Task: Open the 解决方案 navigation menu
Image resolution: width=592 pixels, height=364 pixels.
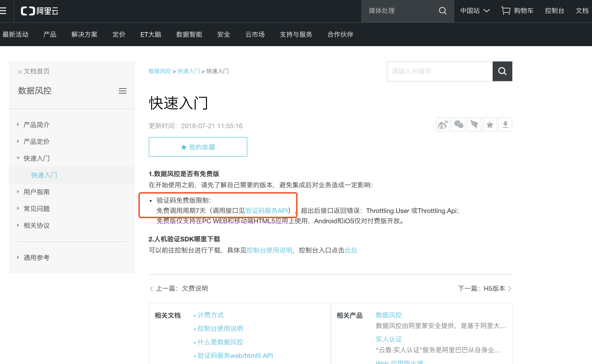Action: (84, 34)
